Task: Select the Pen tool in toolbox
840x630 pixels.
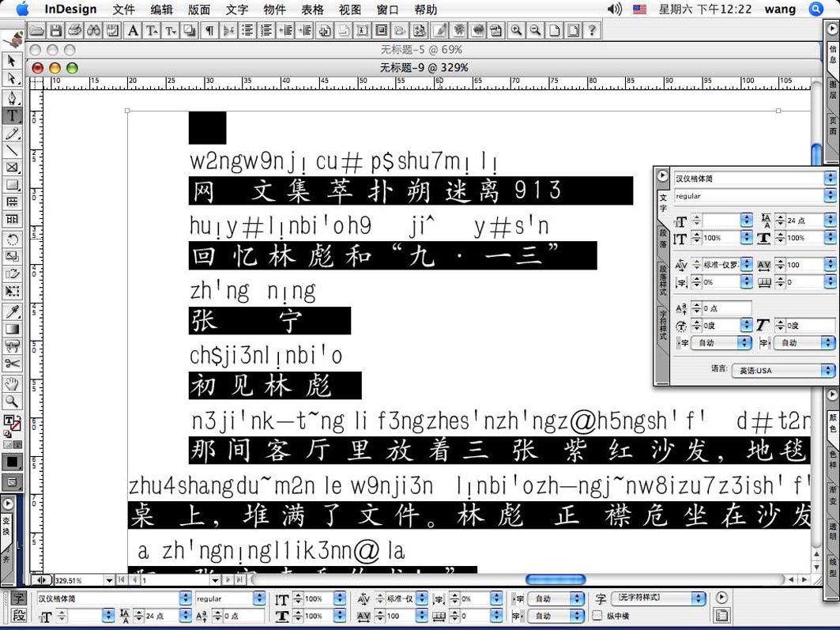Action: tap(12, 98)
